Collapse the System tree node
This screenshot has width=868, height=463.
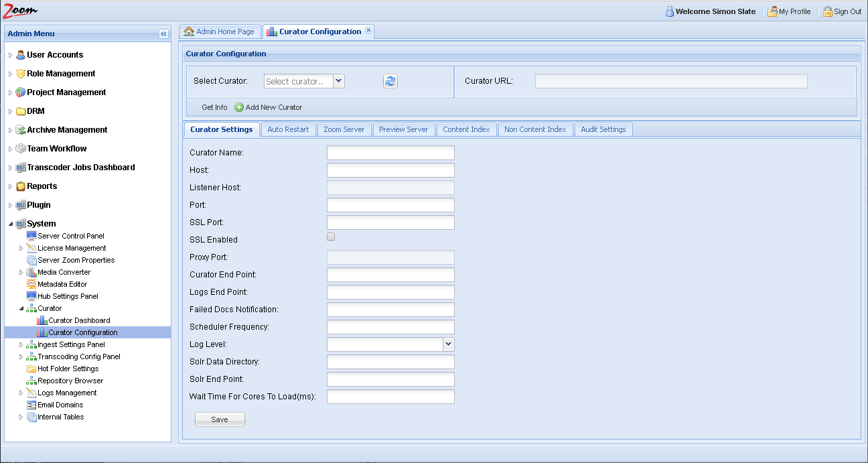[x=10, y=224]
